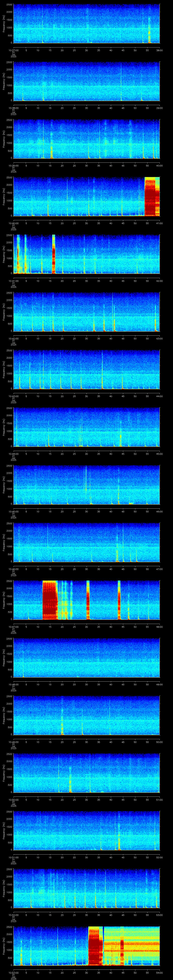Image resolution: width=173 pixels, height=980 pixels.
Task: Open the spectrogram panel starting at 10:37:00
Action: pos(87,24)
